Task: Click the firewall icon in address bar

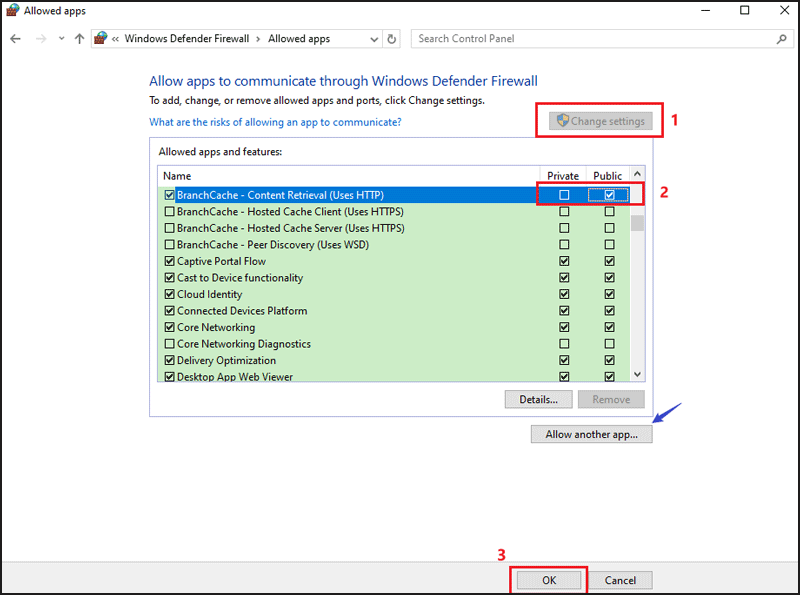Action: point(101,38)
